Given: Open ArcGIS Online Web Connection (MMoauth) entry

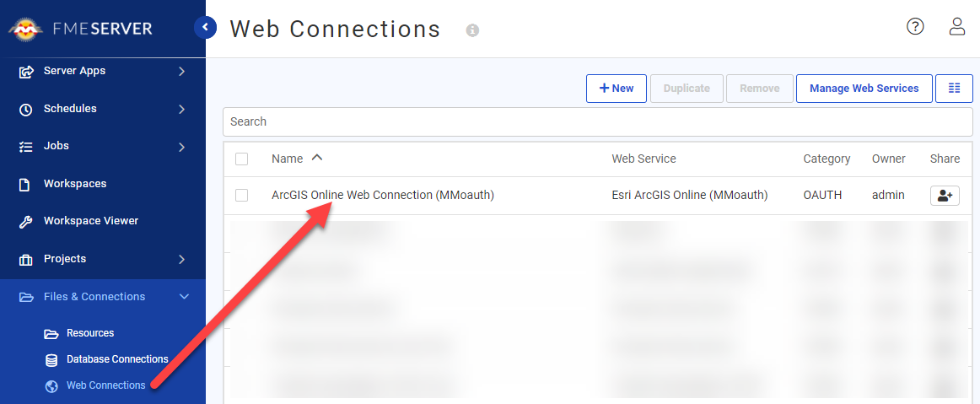Looking at the screenshot, I should click(x=383, y=195).
